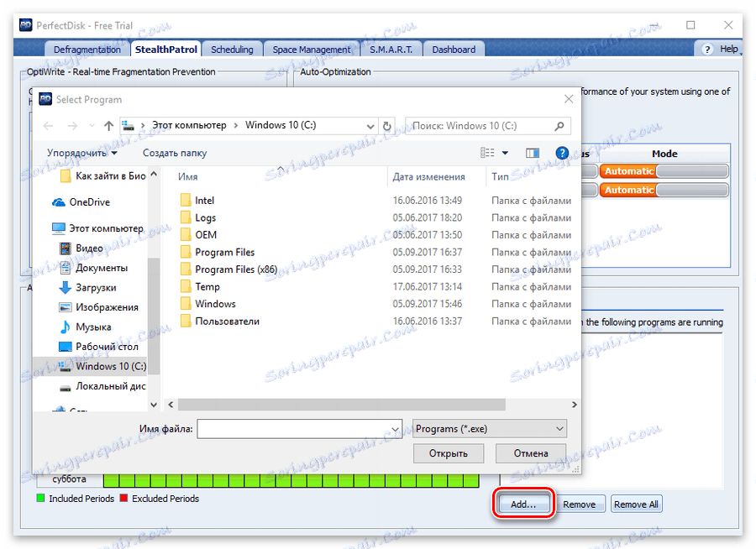
Task: Click the Отмена button
Action: [531, 453]
